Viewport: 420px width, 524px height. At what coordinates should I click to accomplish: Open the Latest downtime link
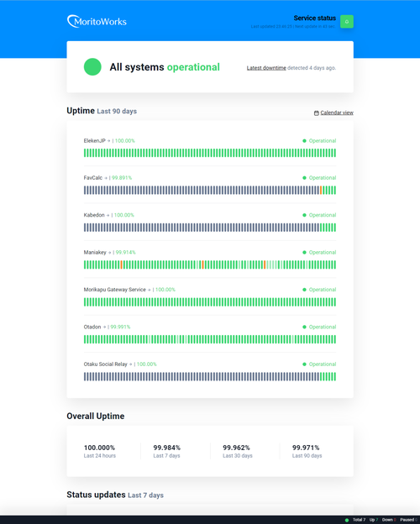(266, 68)
